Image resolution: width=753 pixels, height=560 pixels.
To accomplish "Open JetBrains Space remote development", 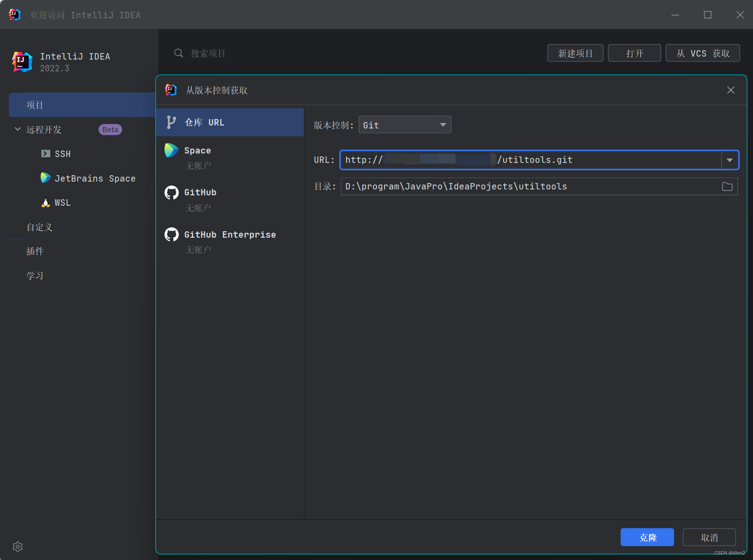I will coord(95,178).
